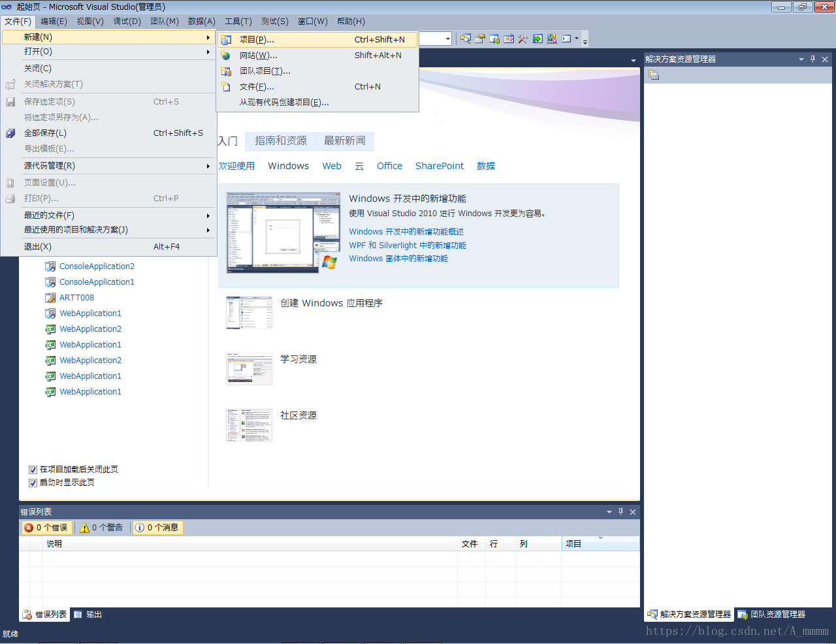Sort error list by 项目 column header
836x644 pixels.
pos(600,543)
